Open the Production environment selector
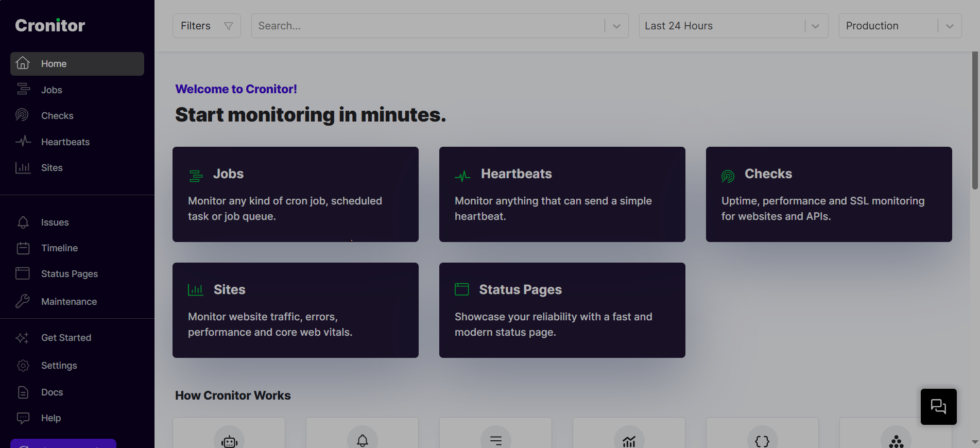This screenshot has height=448, width=980. click(x=900, y=26)
